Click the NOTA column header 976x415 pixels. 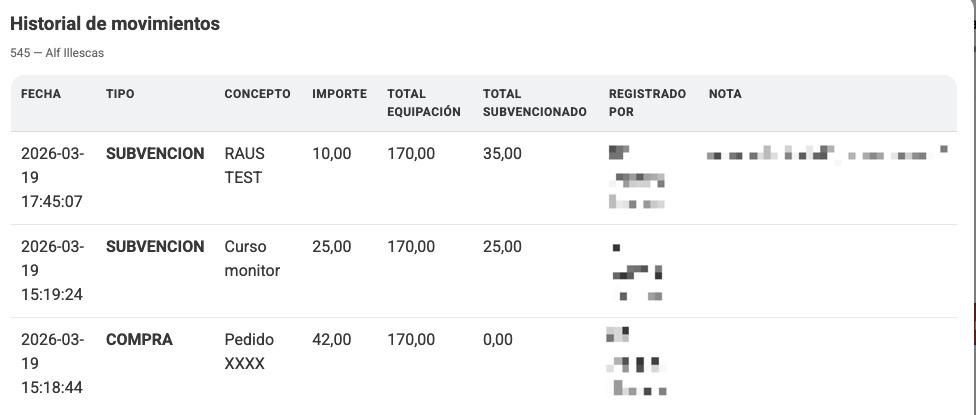click(725, 94)
